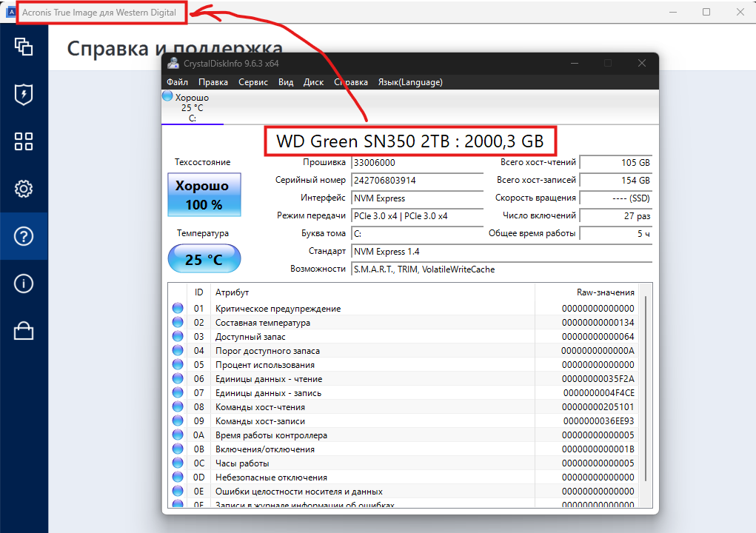Open the Диск menu in CrystalDiskInfo
The image size is (756, 533).
pyautogui.click(x=313, y=82)
